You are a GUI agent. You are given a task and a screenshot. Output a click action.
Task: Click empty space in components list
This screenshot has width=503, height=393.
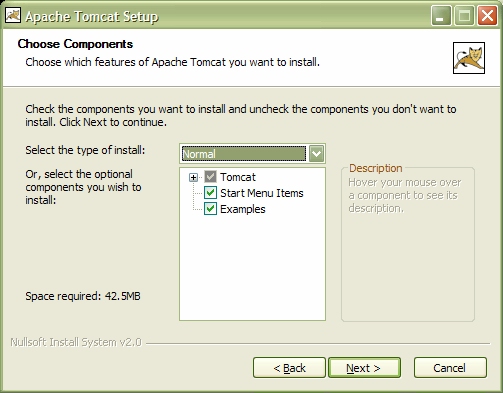point(252,267)
